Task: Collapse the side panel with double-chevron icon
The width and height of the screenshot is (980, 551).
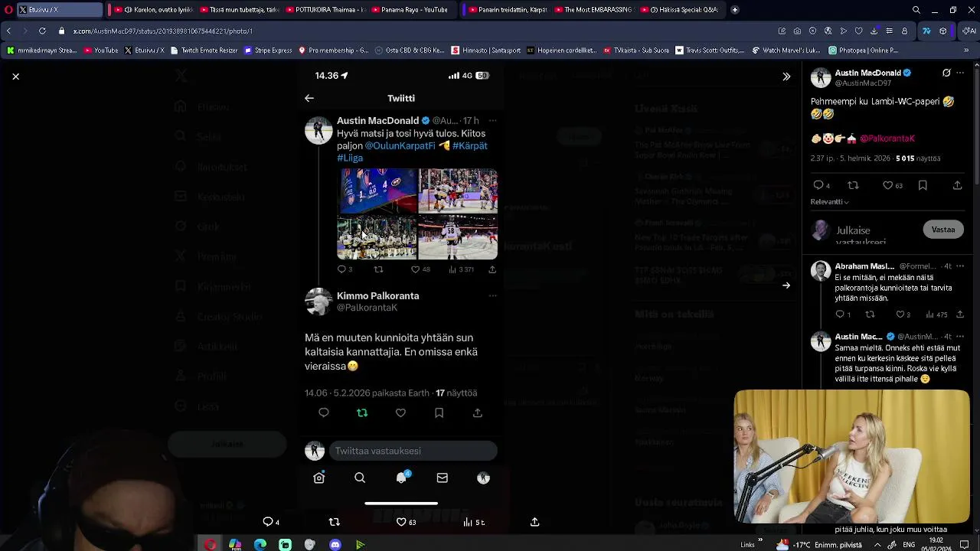Action: coord(786,77)
